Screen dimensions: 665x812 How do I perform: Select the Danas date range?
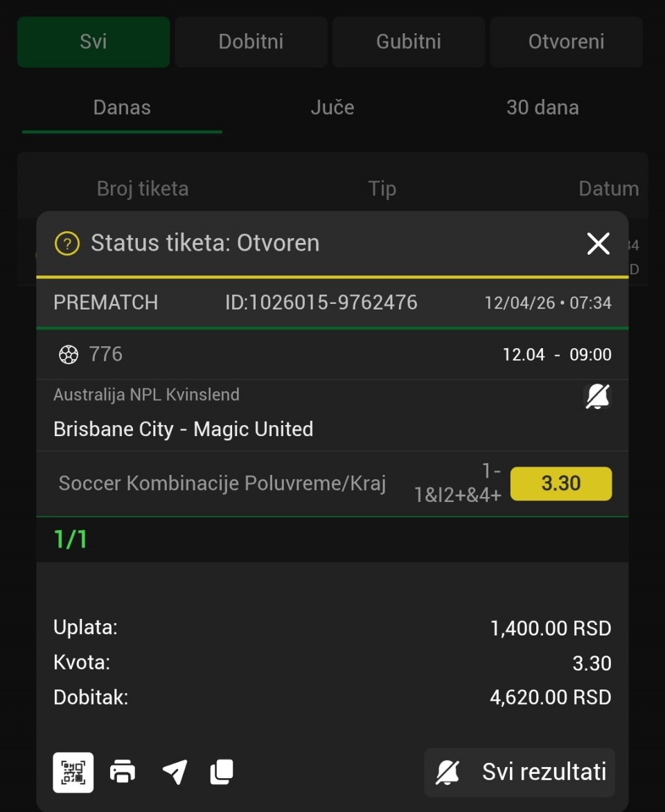coord(122,108)
